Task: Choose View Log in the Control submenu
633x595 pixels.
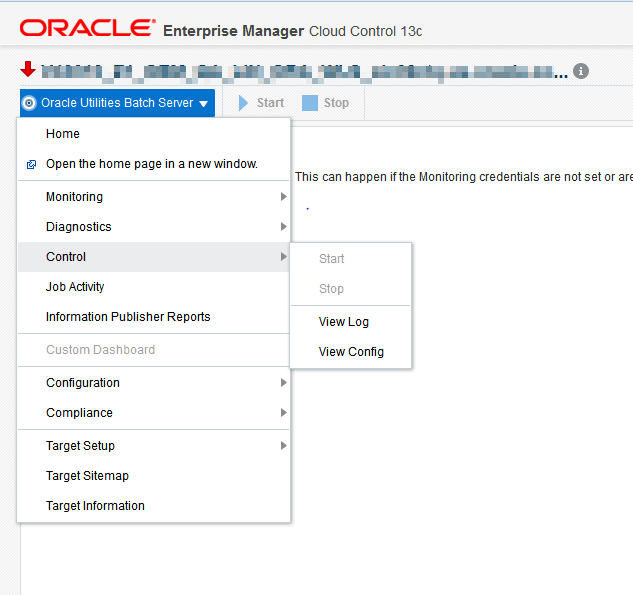Action: tap(350, 322)
